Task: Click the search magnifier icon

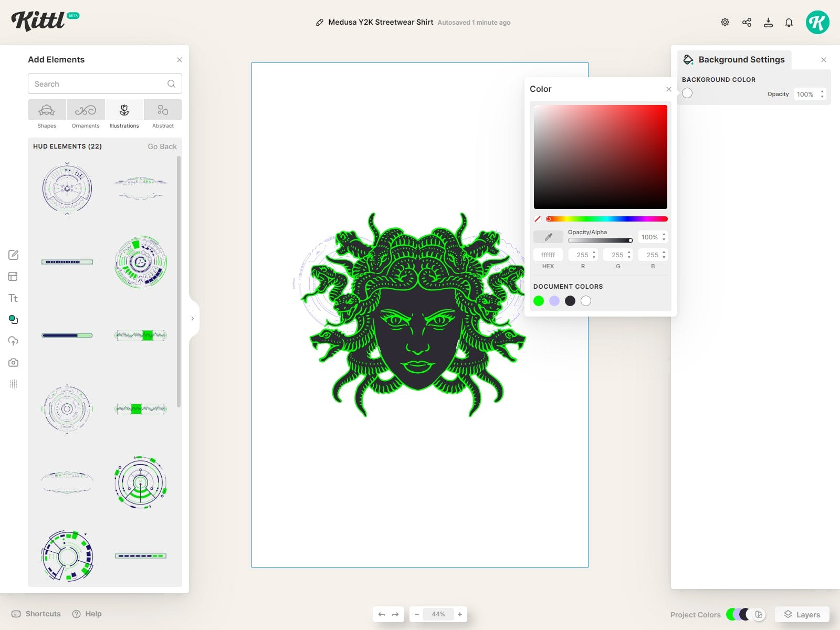Action: pyautogui.click(x=171, y=83)
